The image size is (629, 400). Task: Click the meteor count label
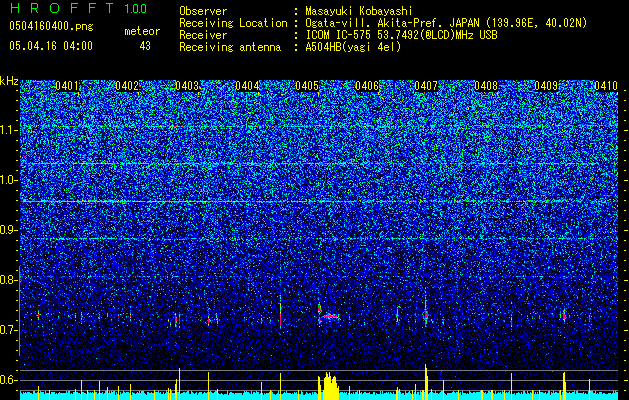(142, 31)
